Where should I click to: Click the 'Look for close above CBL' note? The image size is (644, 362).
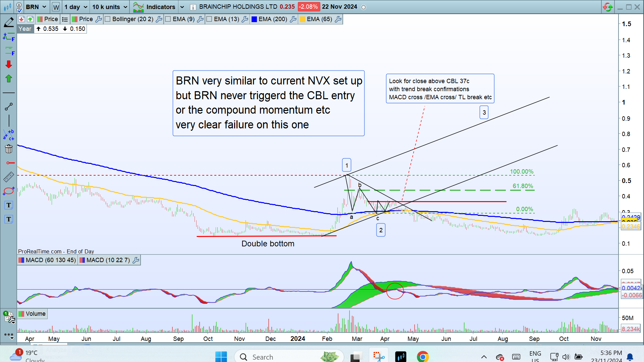click(440, 89)
